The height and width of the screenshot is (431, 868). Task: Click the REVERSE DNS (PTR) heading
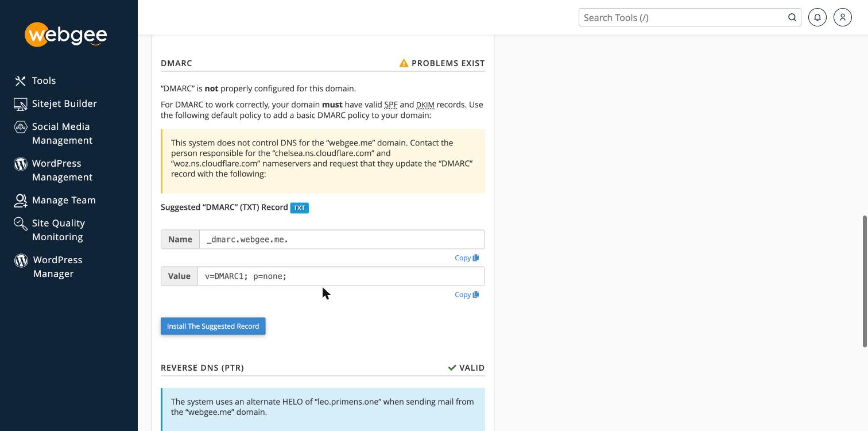202,368
